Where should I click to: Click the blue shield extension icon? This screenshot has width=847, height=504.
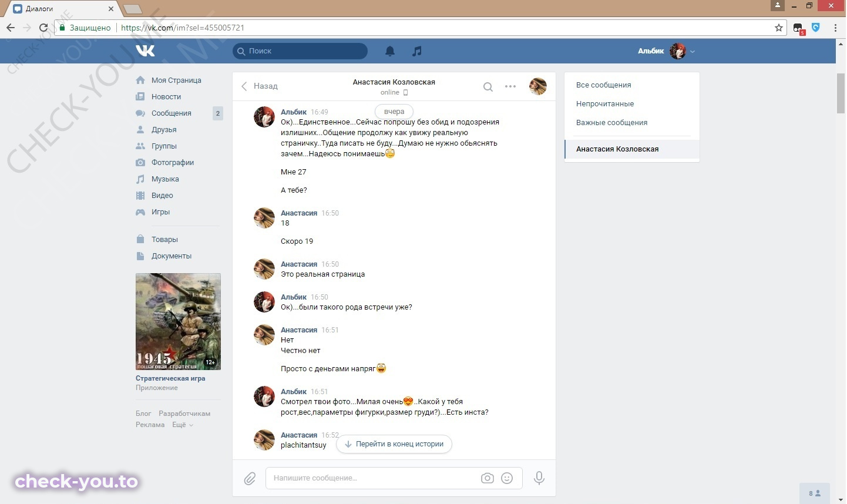coord(816,27)
